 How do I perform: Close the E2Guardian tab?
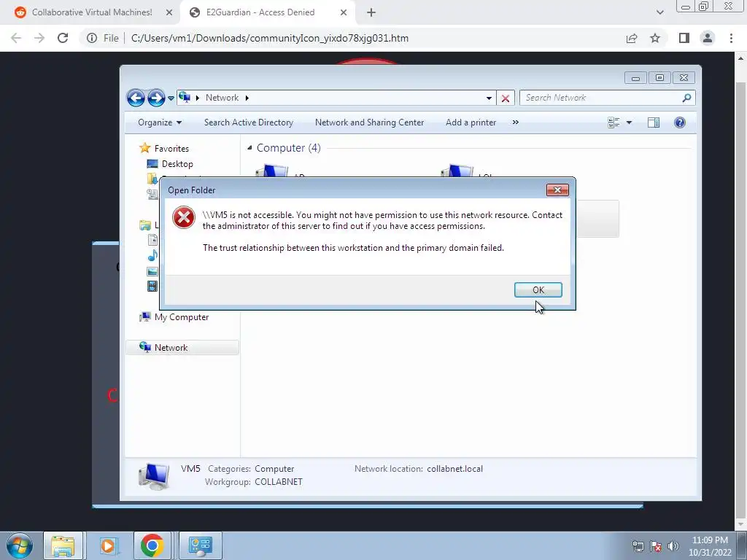pyautogui.click(x=344, y=12)
